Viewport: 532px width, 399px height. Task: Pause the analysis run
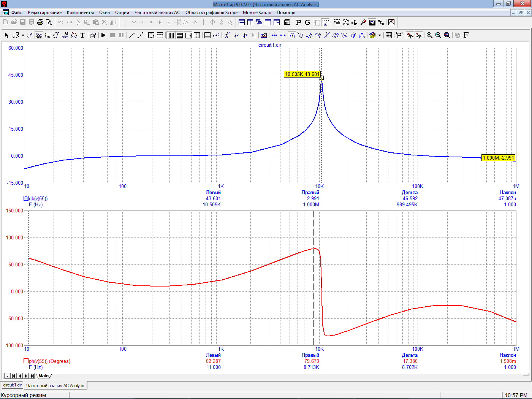(121, 35)
